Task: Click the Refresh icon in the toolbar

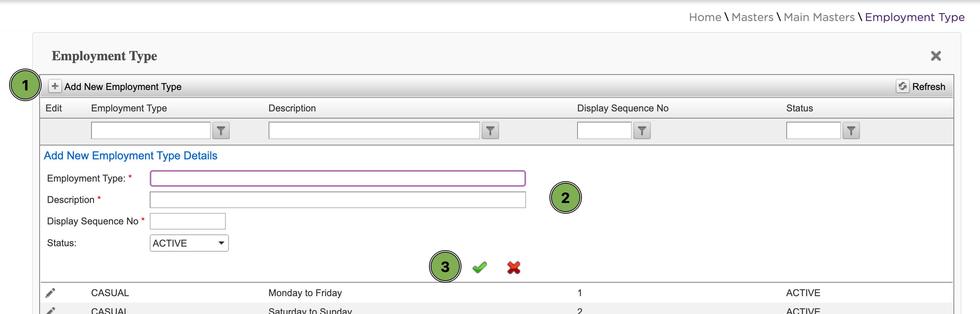Action: coord(902,86)
